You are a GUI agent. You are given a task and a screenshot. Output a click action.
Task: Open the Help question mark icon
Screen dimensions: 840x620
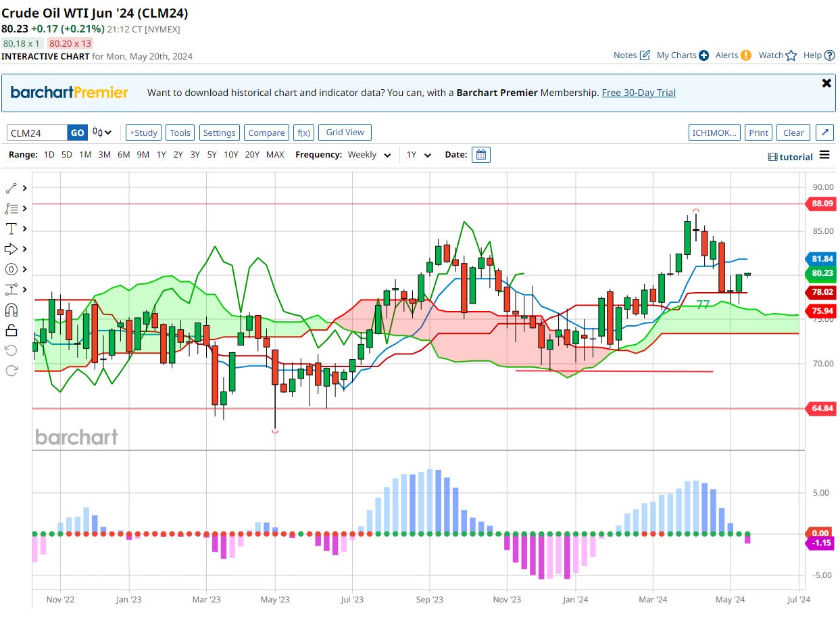click(x=829, y=55)
